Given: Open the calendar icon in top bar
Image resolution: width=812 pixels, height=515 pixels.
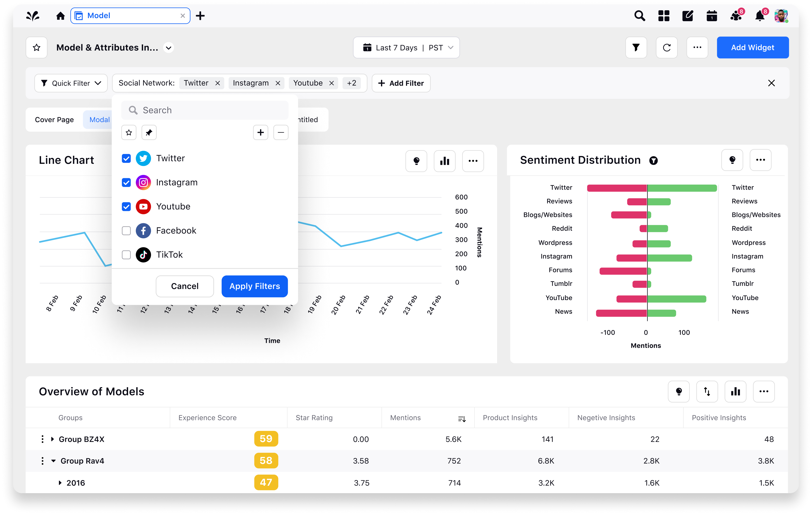Looking at the screenshot, I should [x=712, y=16].
